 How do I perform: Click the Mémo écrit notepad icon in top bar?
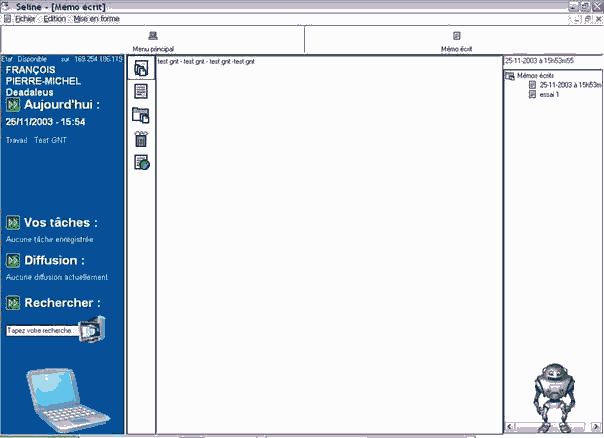click(x=457, y=36)
